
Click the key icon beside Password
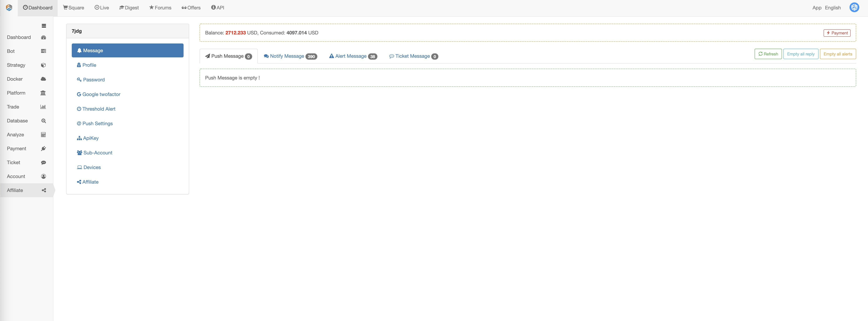coord(79,80)
